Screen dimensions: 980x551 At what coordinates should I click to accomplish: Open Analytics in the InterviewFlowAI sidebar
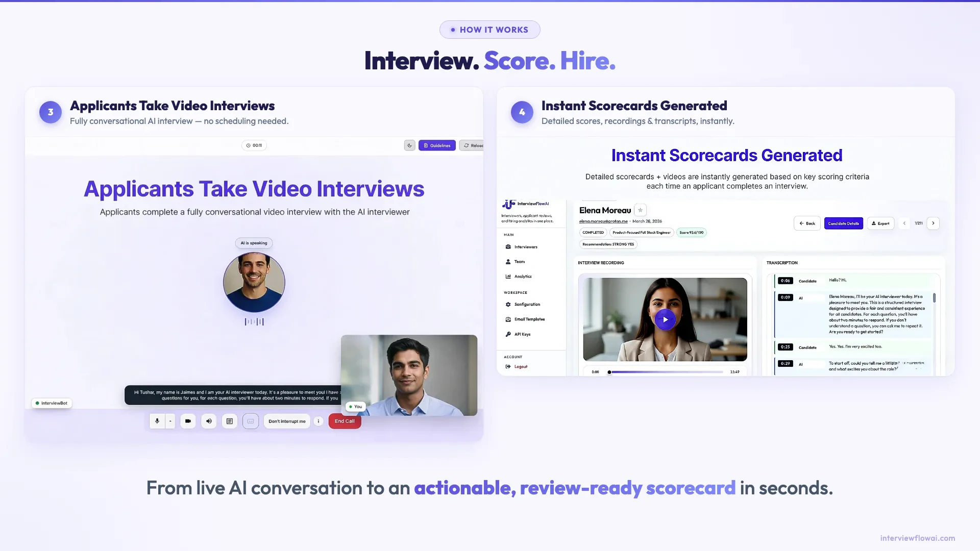coord(522,277)
